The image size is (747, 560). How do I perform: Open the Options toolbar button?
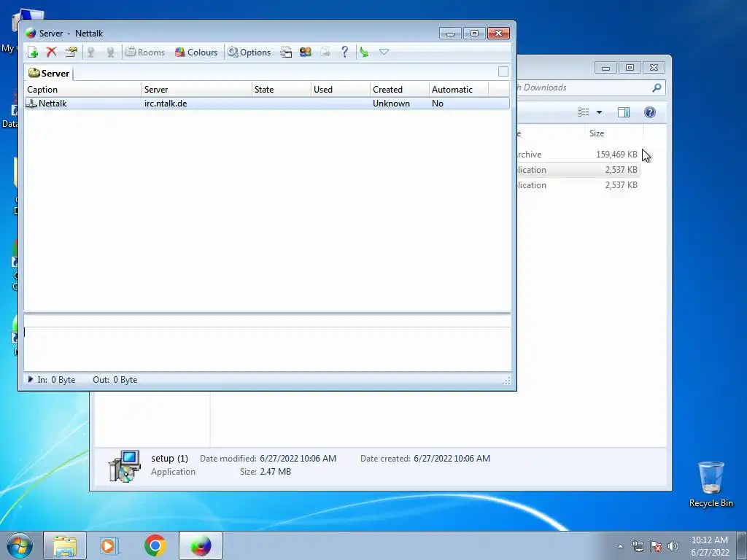pyautogui.click(x=249, y=52)
